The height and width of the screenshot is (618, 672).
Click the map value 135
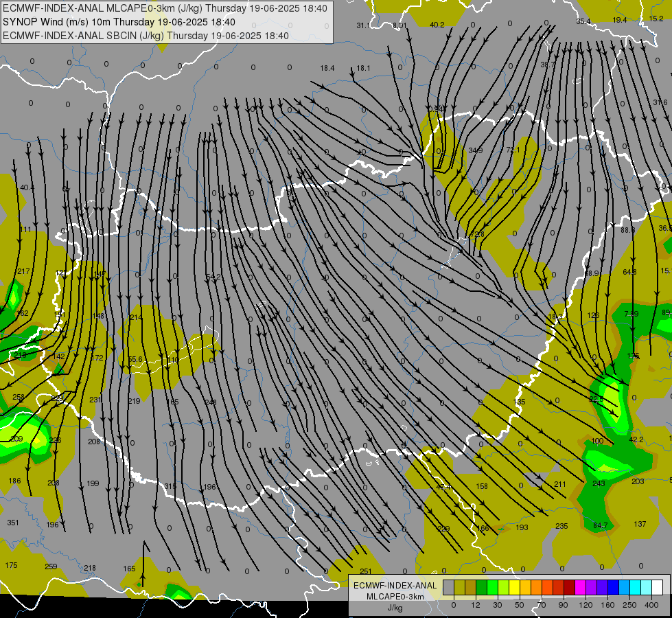click(520, 402)
